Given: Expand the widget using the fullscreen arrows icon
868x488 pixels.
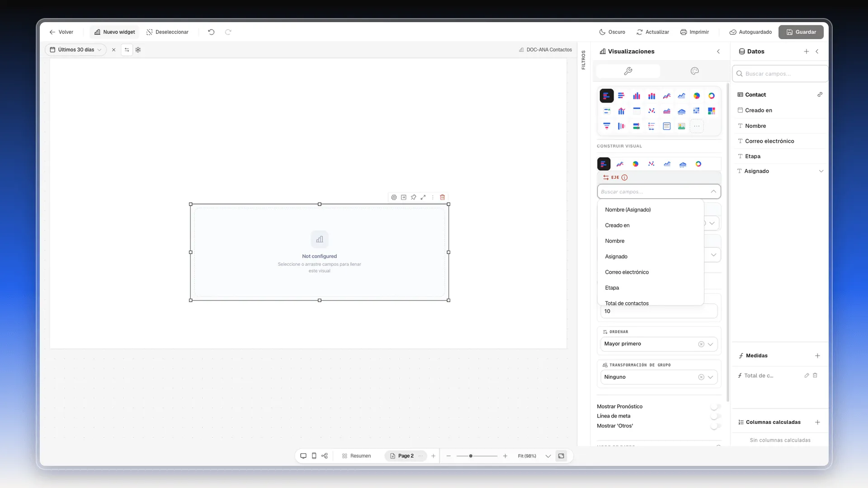Looking at the screenshot, I should (423, 197).
